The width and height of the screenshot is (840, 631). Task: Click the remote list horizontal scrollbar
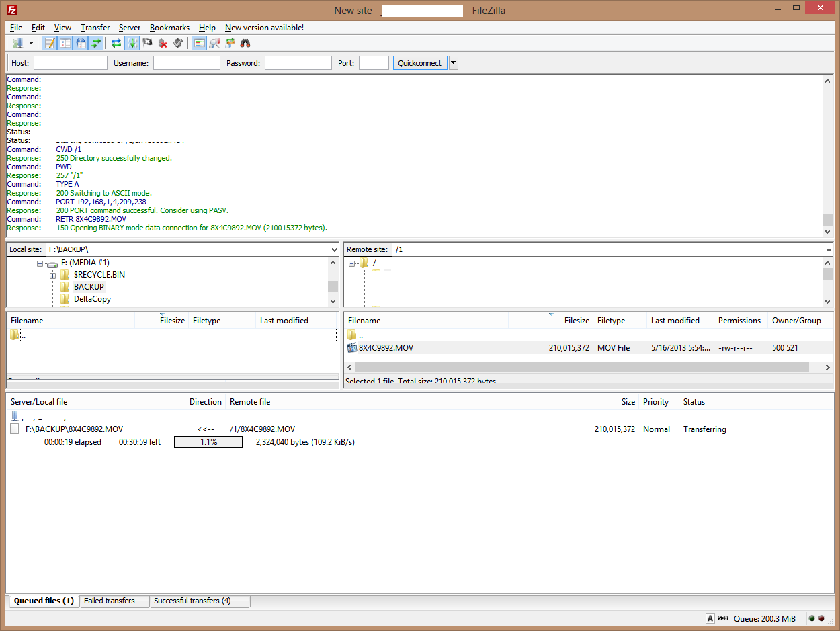(582, 368)
